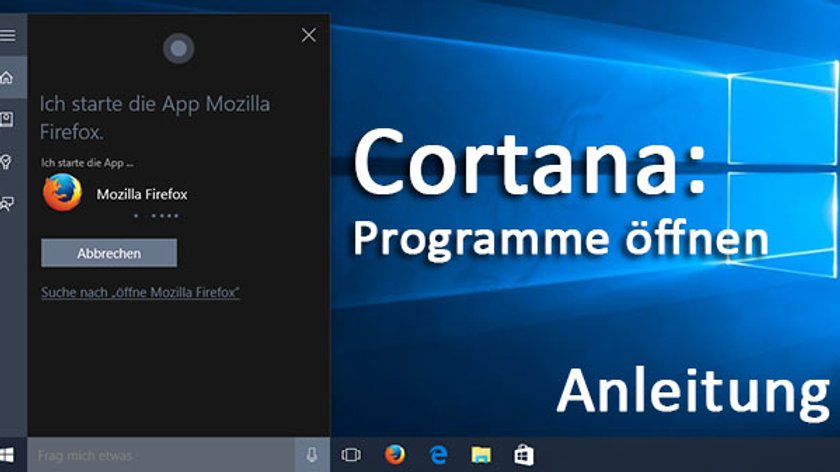The image size is (840, 472).
Task: Activate Cortana microphone icon
Action: tap(312, 455)
